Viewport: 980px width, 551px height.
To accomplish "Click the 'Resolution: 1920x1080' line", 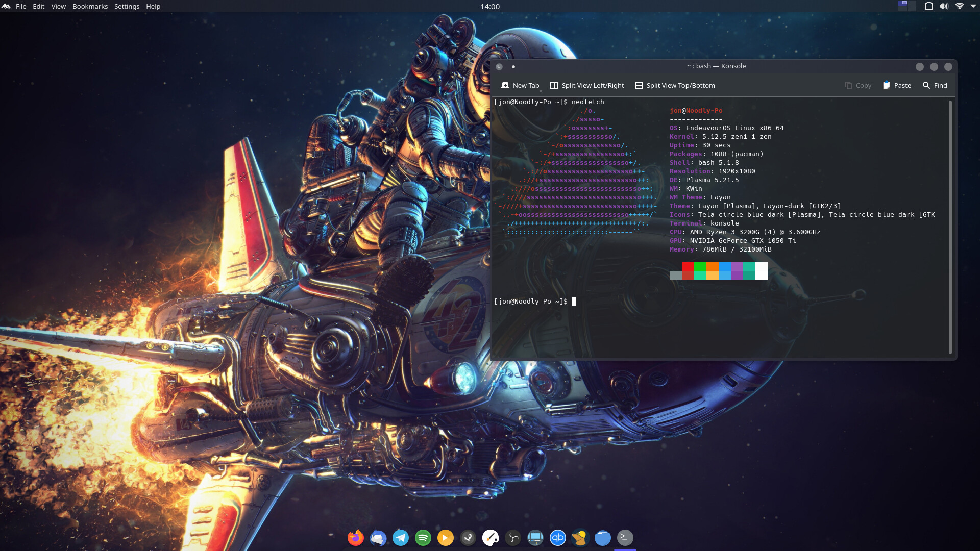I will [x=712, y=171].
